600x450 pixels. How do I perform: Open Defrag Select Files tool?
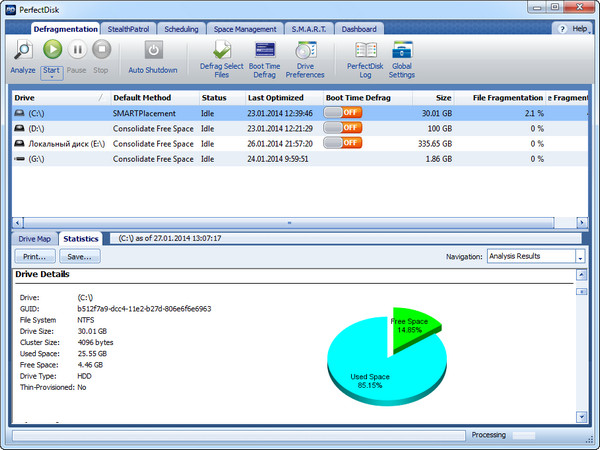[223, 50]
